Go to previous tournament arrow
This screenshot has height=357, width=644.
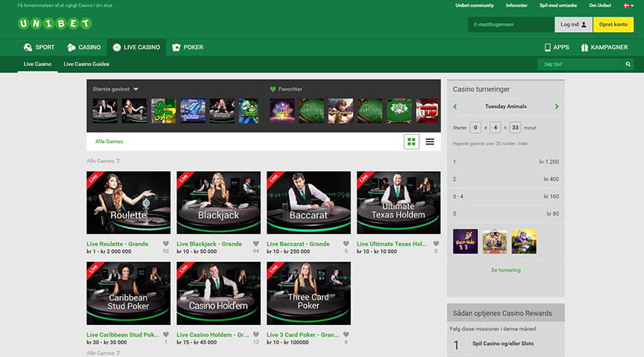click(x=455, y=106)
